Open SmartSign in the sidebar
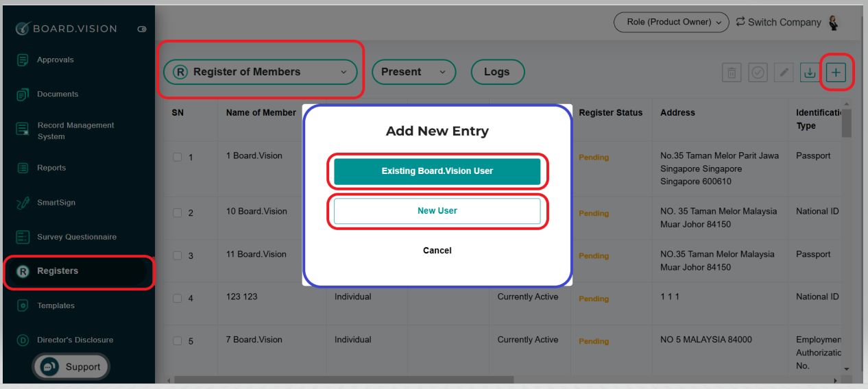The image size is (868, 389). (56, 203)
